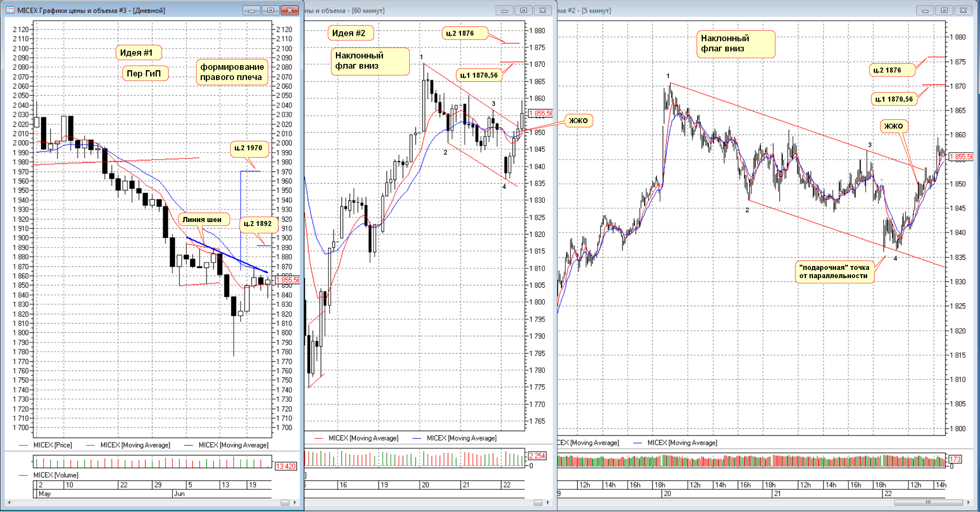
Task: Click the blue Moving Average legend in daily window
Action: click(x=227, y=445)
